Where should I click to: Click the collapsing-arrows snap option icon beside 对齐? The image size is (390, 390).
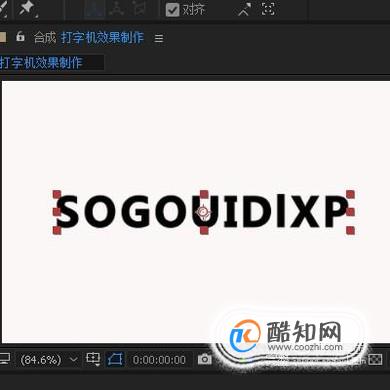pyautogui.click(x=244, y=9)
